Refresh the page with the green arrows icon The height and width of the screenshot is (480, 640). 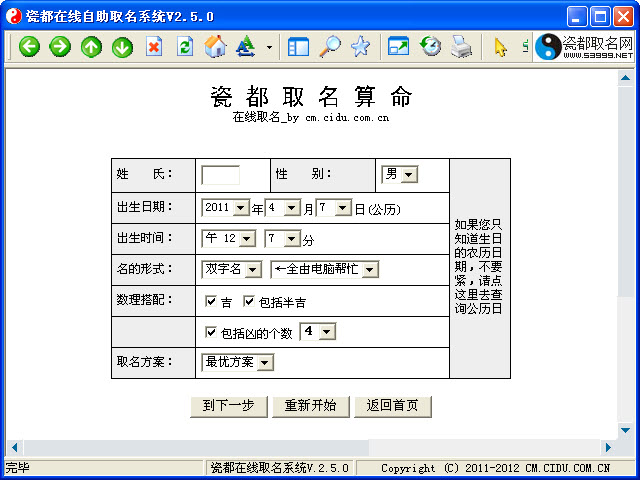point(185,47)
